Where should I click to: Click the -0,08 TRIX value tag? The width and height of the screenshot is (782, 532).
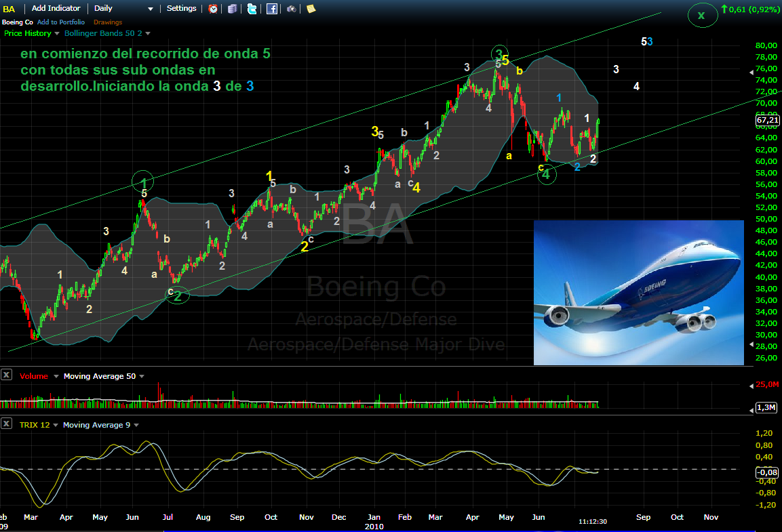point(768,472)
